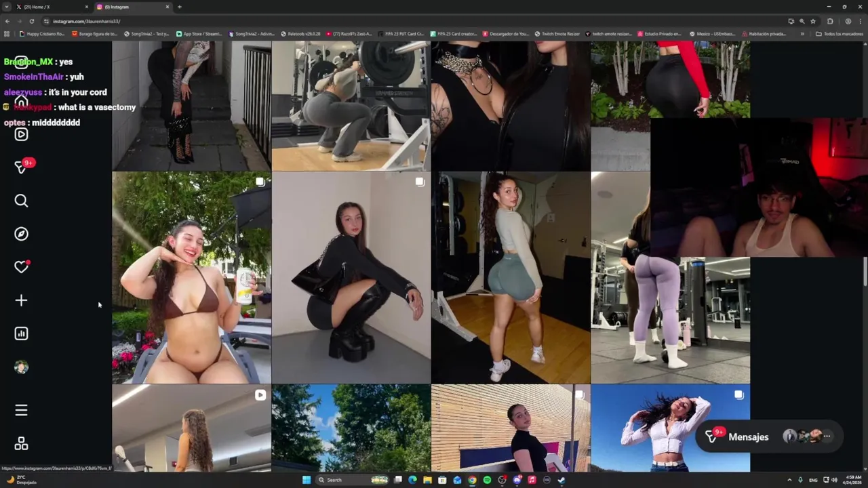Viewport: 868px width, 488px height.
Task: Open the Dashboard chart icon in sidebar
Action: coord(21,333)
